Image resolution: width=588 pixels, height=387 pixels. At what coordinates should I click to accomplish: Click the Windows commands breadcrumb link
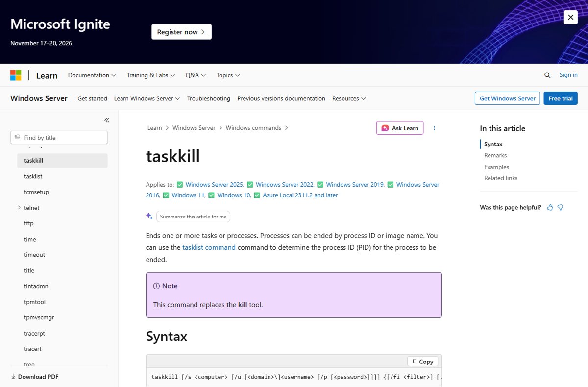click(x=253, y=128)
